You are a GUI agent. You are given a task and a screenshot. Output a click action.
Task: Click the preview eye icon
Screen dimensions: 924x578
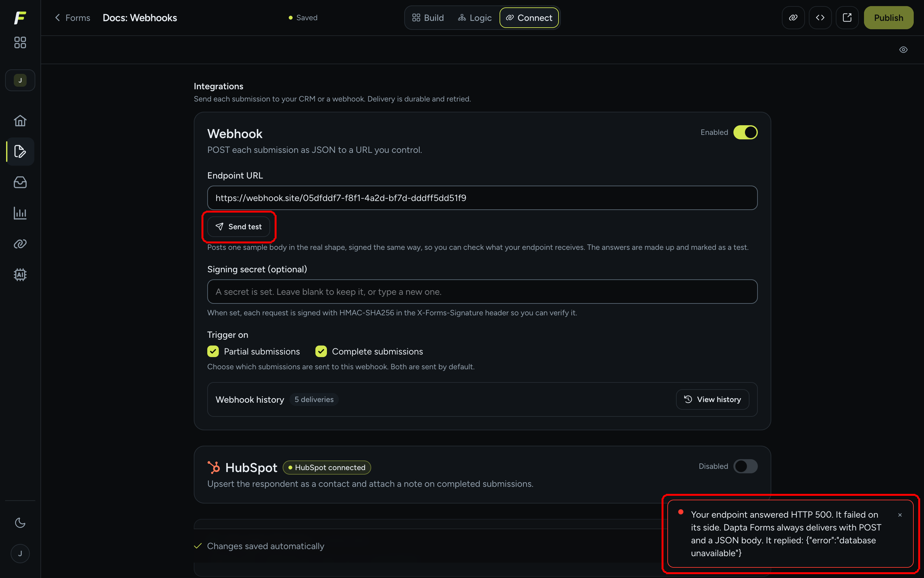[x=903, y=50]
